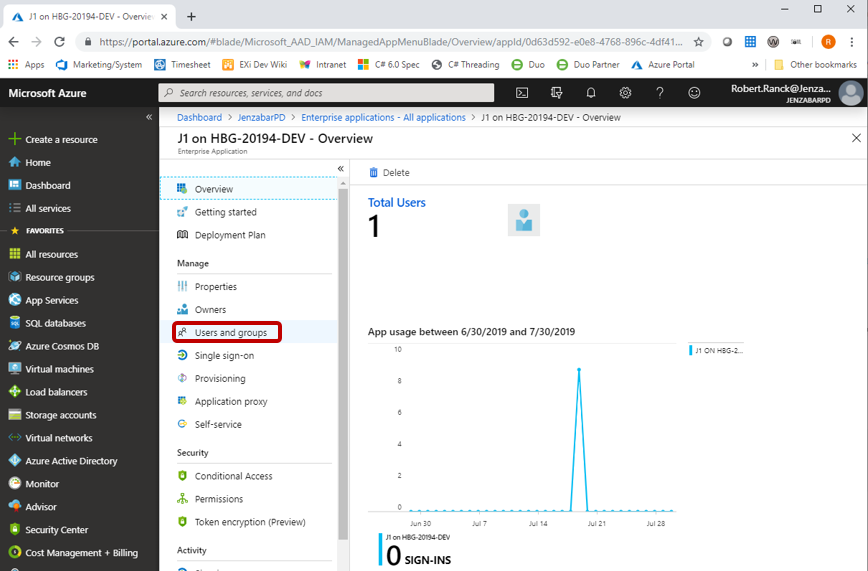This screenshot has width=868, height=571.
Task: Click the notifications bell icon
Action: pyautogui.click(x=591, y=93)
